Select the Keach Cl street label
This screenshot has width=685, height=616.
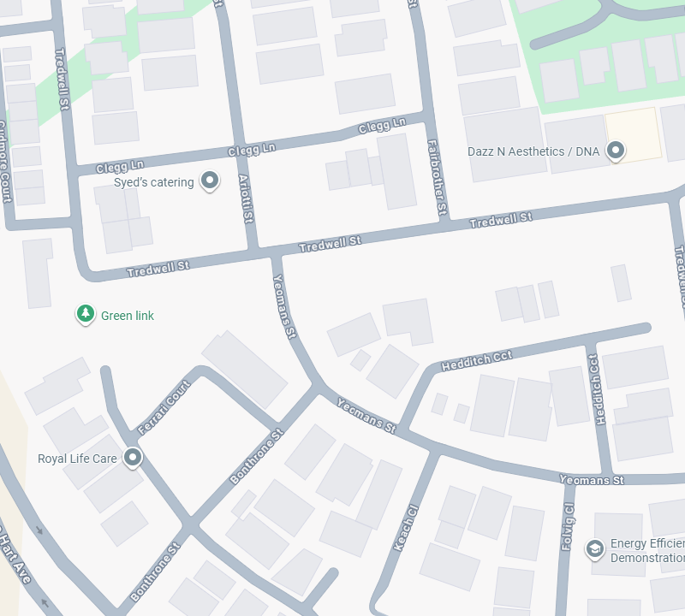[x=406, y=528]
